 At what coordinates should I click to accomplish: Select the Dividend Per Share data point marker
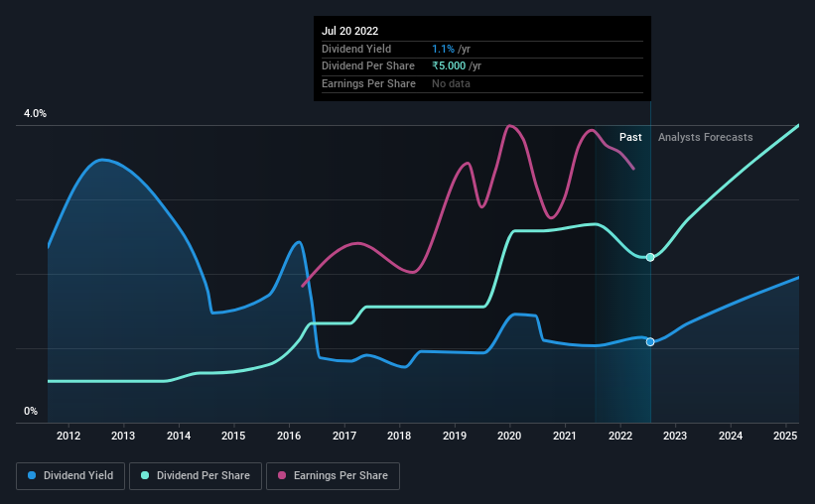point(650,257)
